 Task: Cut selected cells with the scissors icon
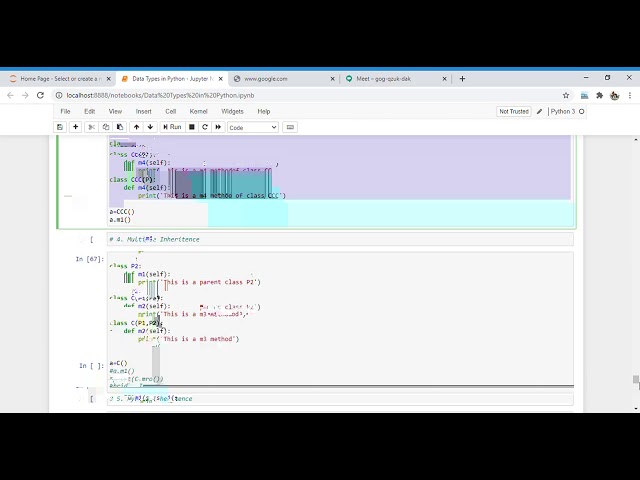coord(92,127)
